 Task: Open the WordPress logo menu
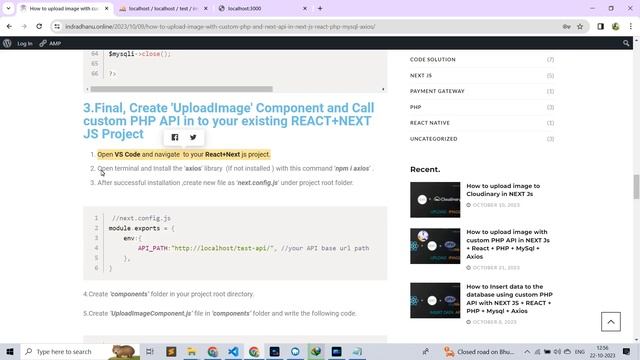[7, 43]
